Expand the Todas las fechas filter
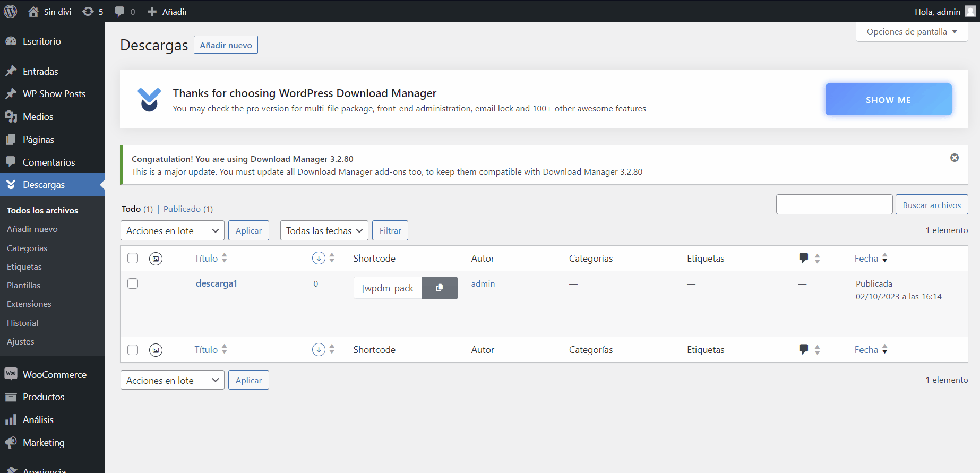This screenshot has width=980, height=473. pyautogui.click(x=324, y=230)
